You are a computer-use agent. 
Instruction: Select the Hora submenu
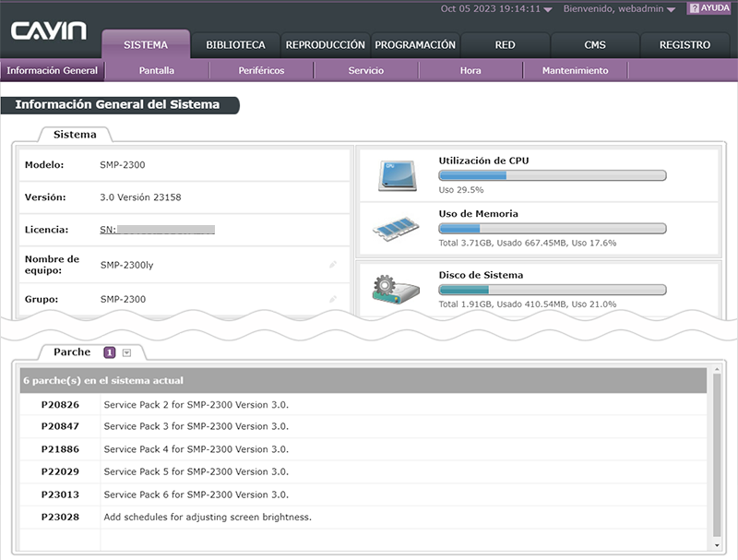point(470,71)
